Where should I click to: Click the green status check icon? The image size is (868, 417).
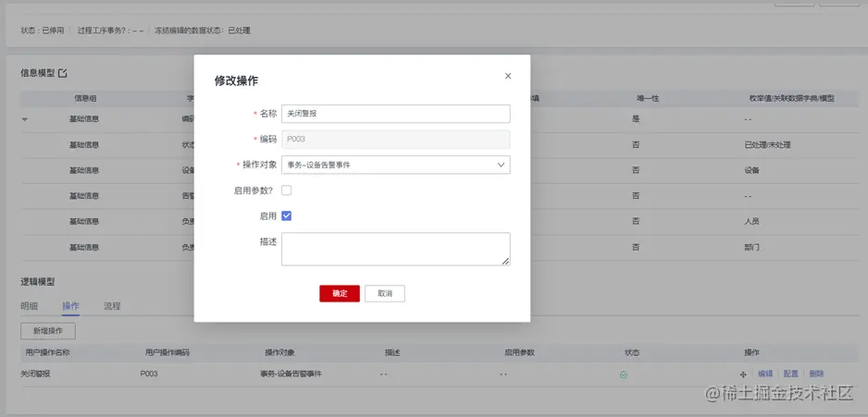point(624,374)
